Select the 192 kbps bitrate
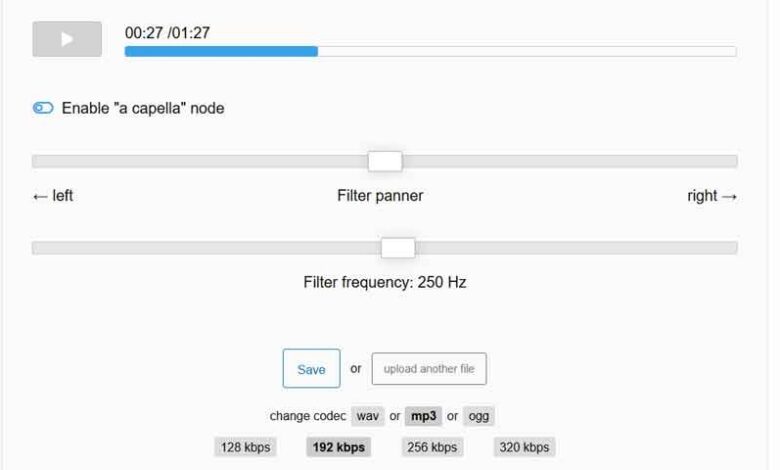This screenshot has height=470, width=780. click(338, 447)
